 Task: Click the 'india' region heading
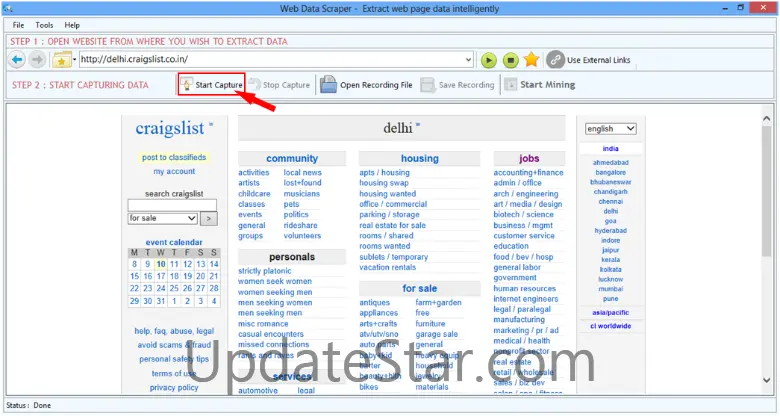[x=610, y=149]
